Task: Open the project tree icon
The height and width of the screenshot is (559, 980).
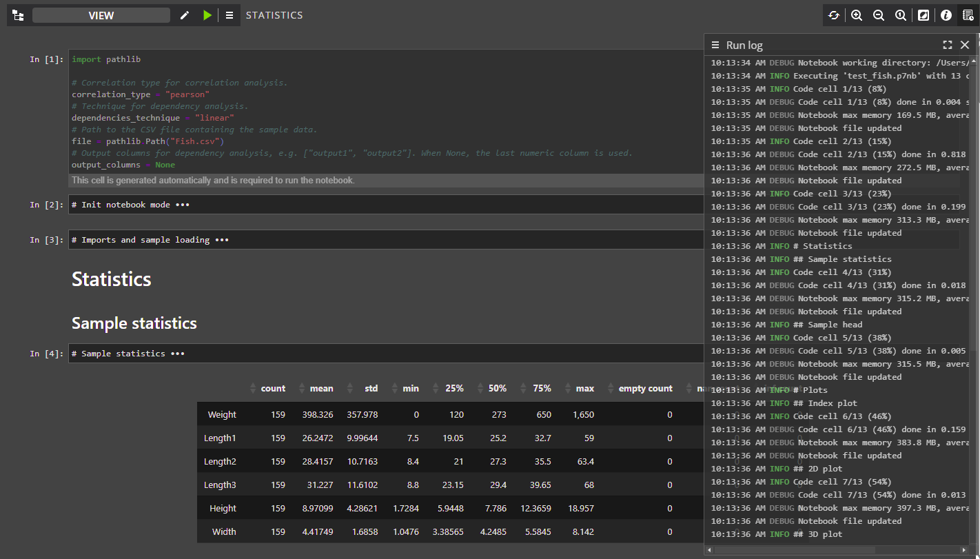Action: point(18,15)
